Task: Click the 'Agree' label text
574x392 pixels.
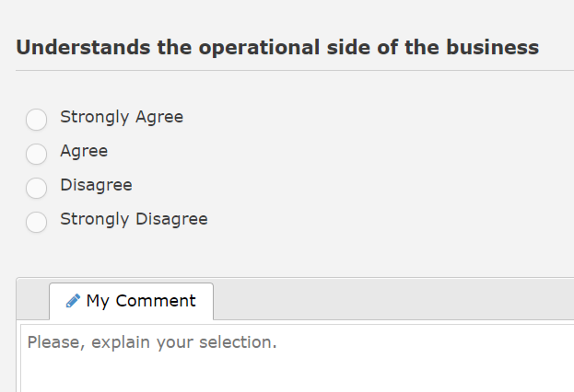Action: coord(84,151)
